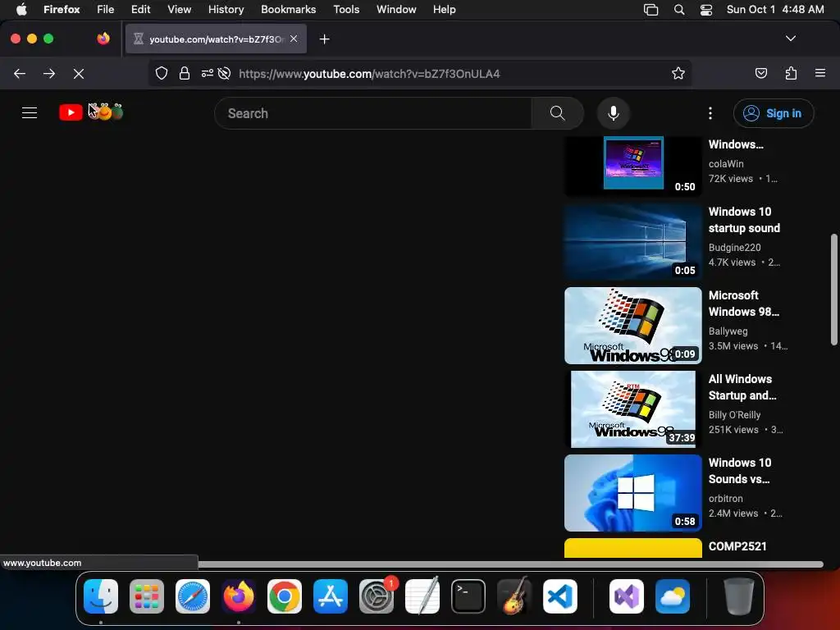Open the File menu
Viewport: 840px width, 630px height.
point(106,9)
